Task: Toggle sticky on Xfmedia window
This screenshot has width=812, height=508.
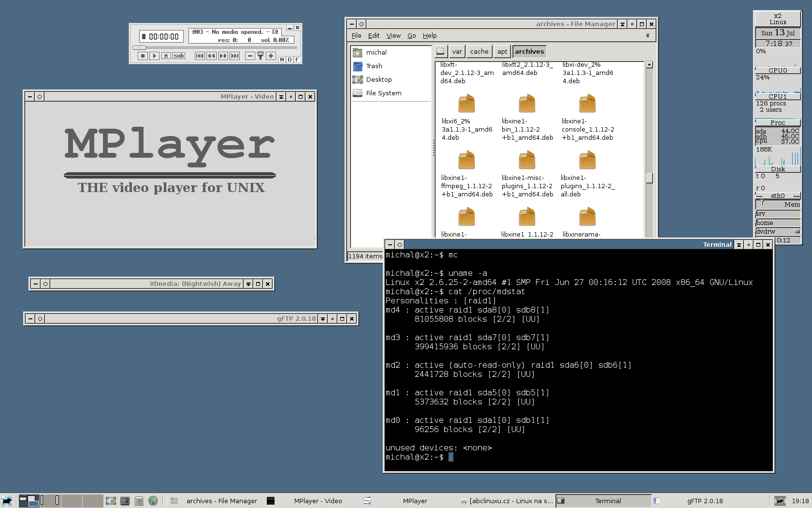Action: (x=45, y=284)
